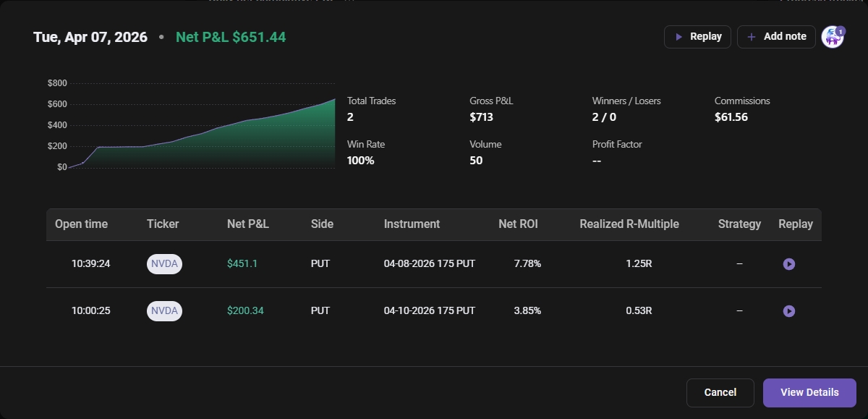Click instrument 04-10-2026 175 PUT

tap(430, 311)
